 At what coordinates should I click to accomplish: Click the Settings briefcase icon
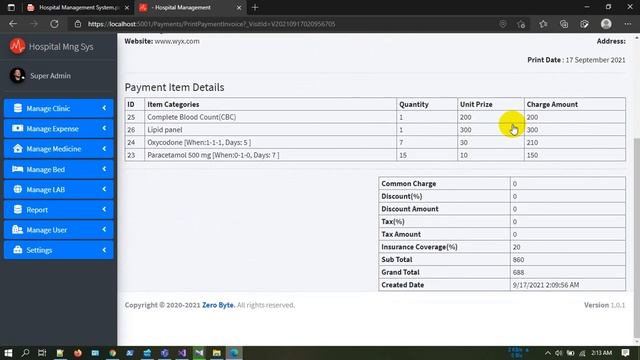coord(18,250)
